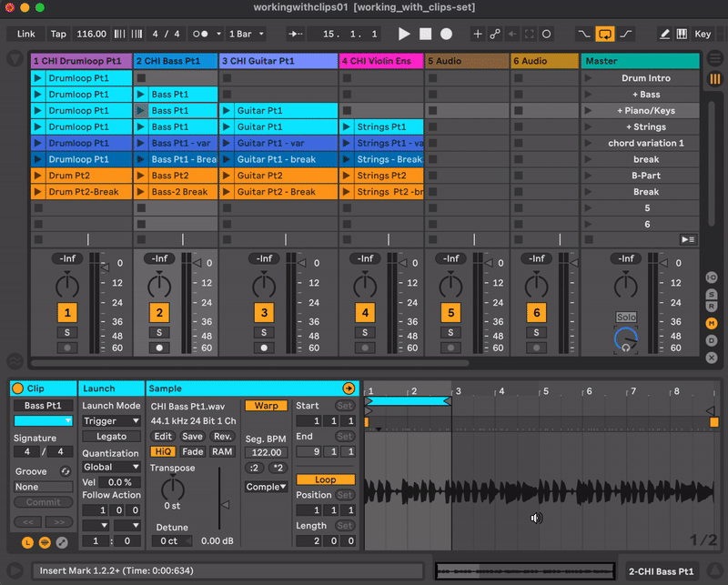The width and height of the screenshot is (728, 585).
Task: Toggle the metronome in the control bar
Action: 201,34
